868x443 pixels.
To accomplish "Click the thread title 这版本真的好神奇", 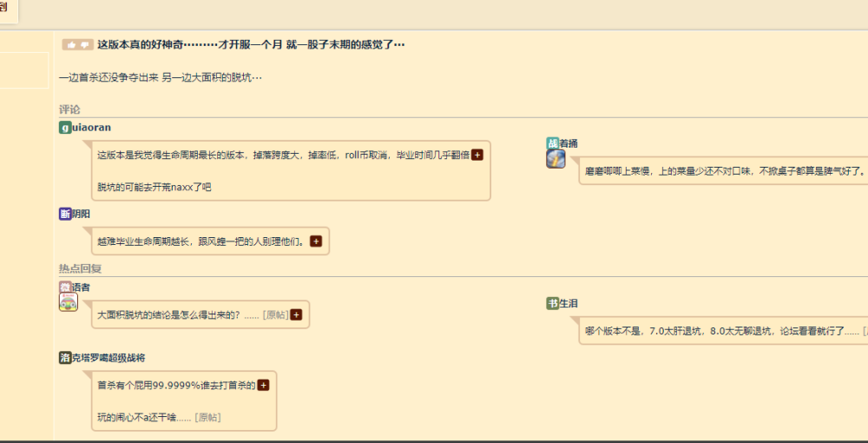I will tap(251, 45).
